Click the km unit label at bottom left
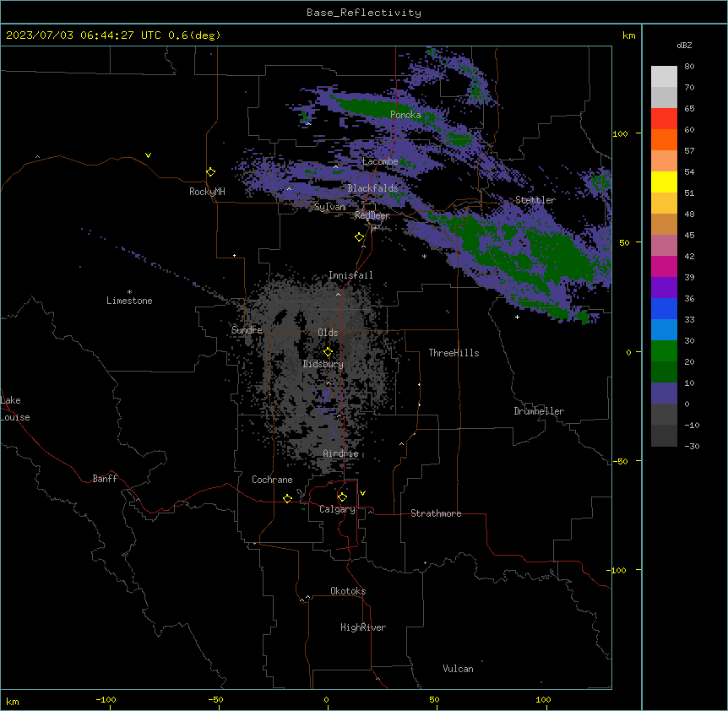Viewport: 728px width, 711px height. tap(12, 702)
